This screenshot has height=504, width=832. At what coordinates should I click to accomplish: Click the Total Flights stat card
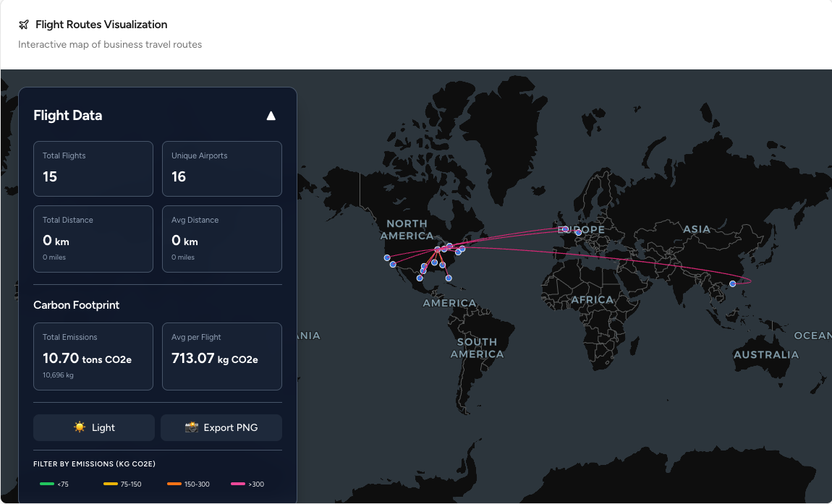93,168
